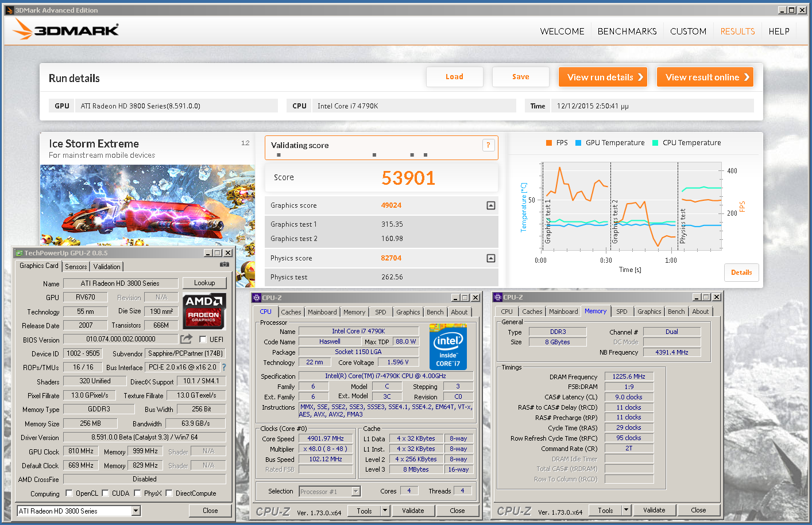This screenshot has height=525, width=812.
Task: Click the Physics test result row
Action: [381, 277]
